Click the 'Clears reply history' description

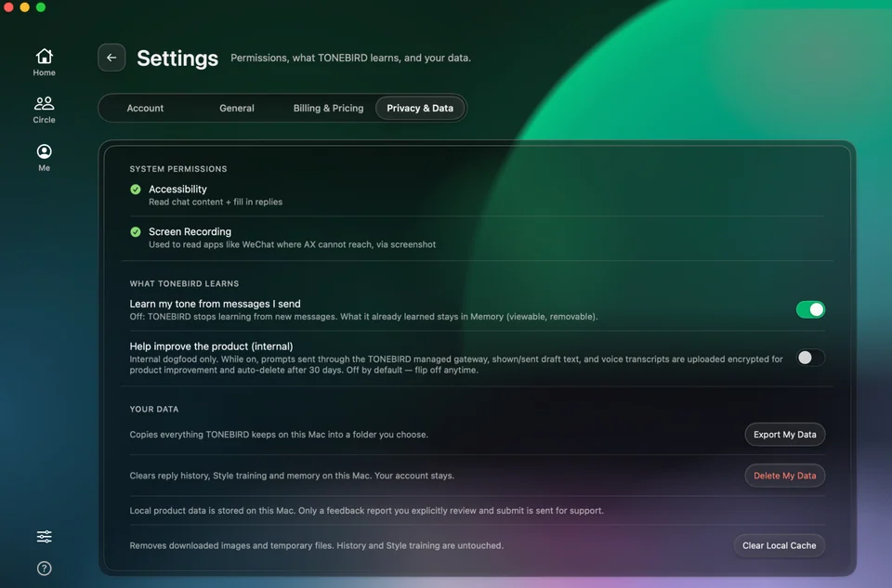click(292, 476)
